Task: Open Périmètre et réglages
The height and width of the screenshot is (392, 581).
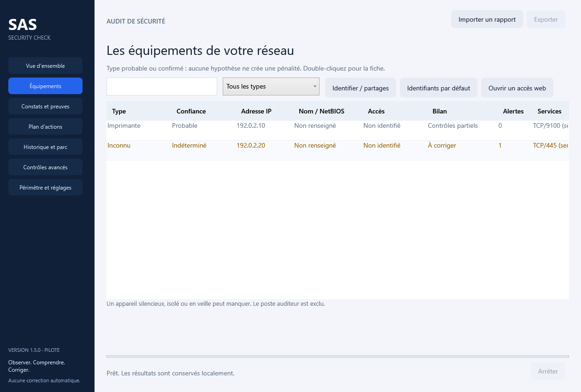Action: tap(45, 187)
